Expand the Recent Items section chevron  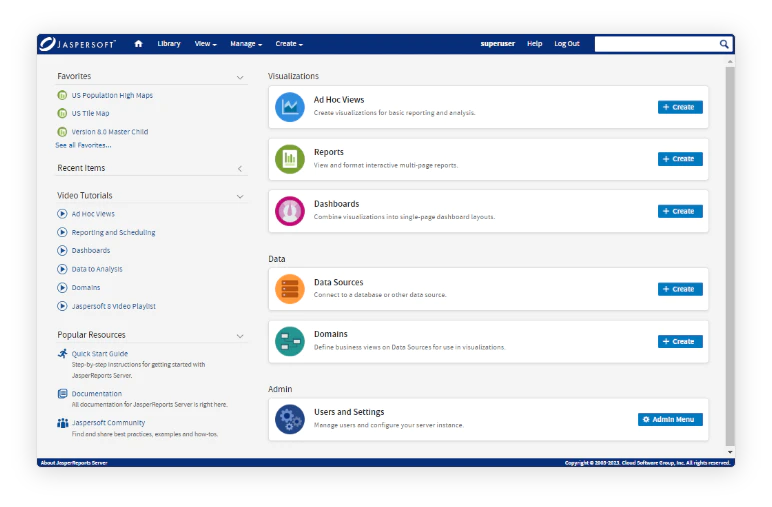(240, 168)
